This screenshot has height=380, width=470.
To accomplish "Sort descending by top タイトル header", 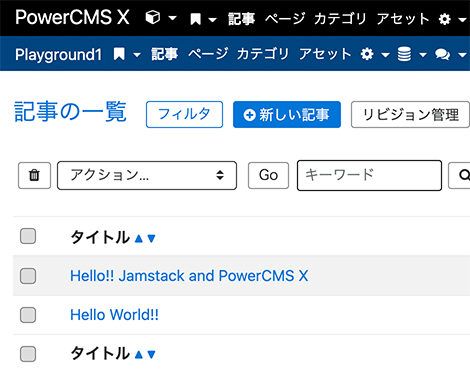I will (151, 238).
